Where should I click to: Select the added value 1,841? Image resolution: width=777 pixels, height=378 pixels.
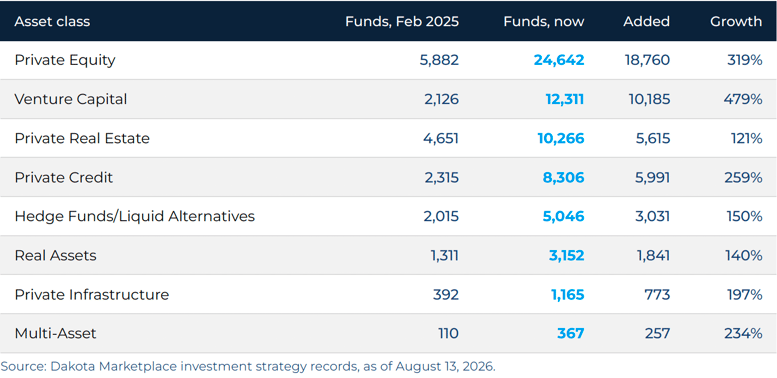654,255
